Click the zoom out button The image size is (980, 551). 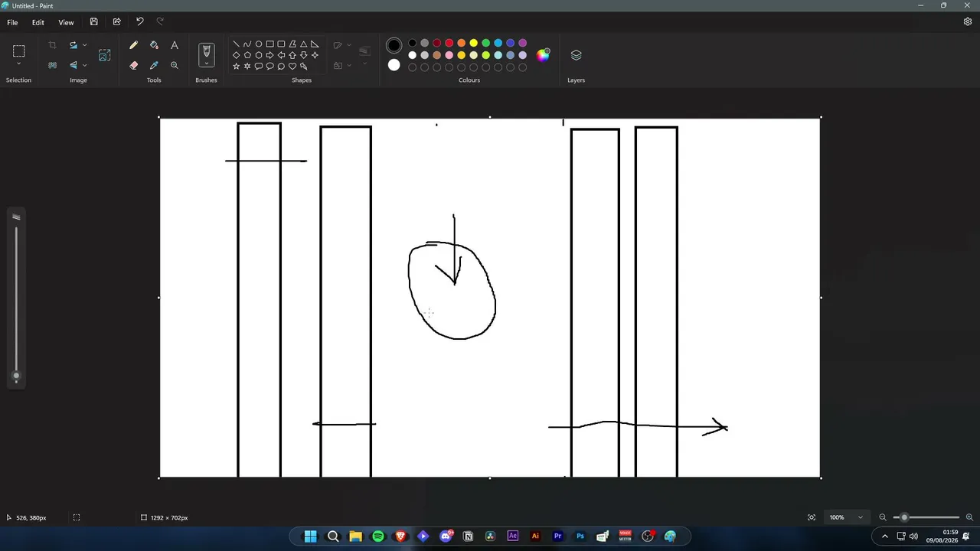pos(883,517)
